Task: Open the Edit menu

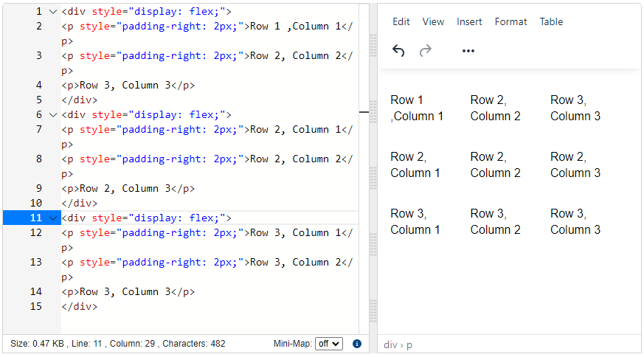Action: (x=401, y=22)
